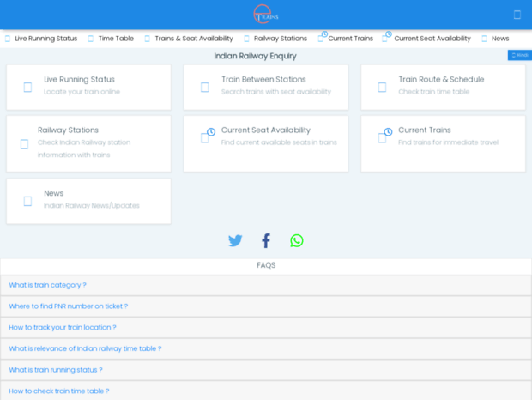This screenshot has height=400, width=532.
Task: Expand FAQ 'How to track your train location ?'
Action: 266,328
